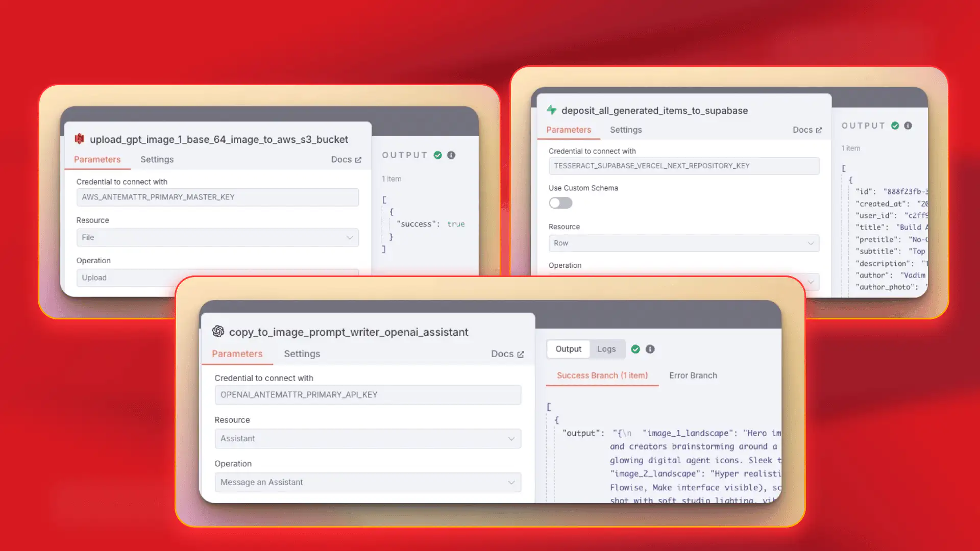Click the OPENAI_ANTEMATTR_PRIMARY_API_KEY credential field
This screenshot has width=980, height=551.
[367, 394]
